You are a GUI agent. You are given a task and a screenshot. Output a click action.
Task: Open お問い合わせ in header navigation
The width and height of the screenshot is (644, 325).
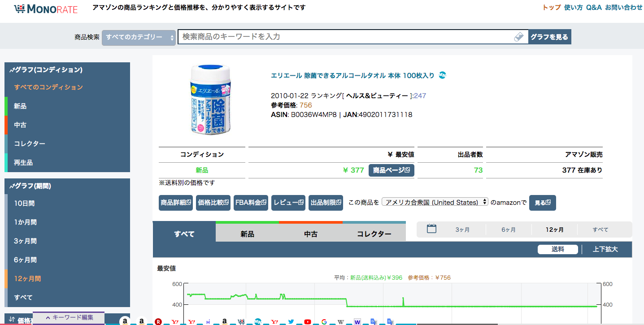tap(624, 7)
